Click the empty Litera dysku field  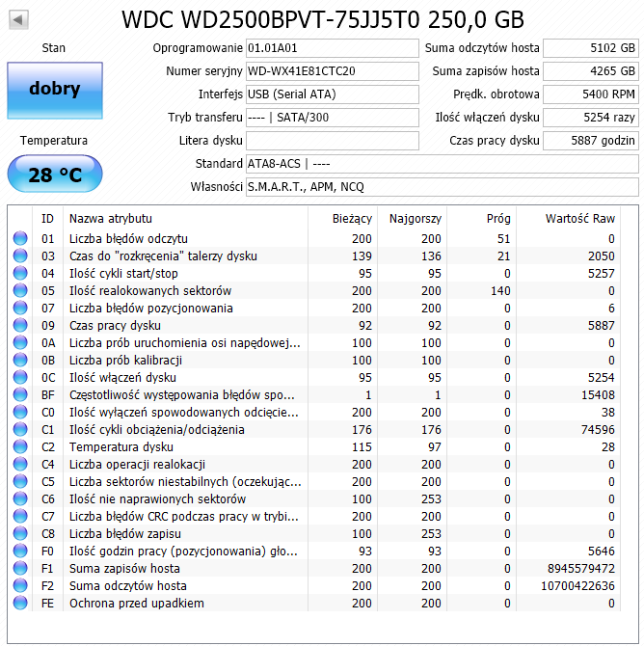(332, 141)
